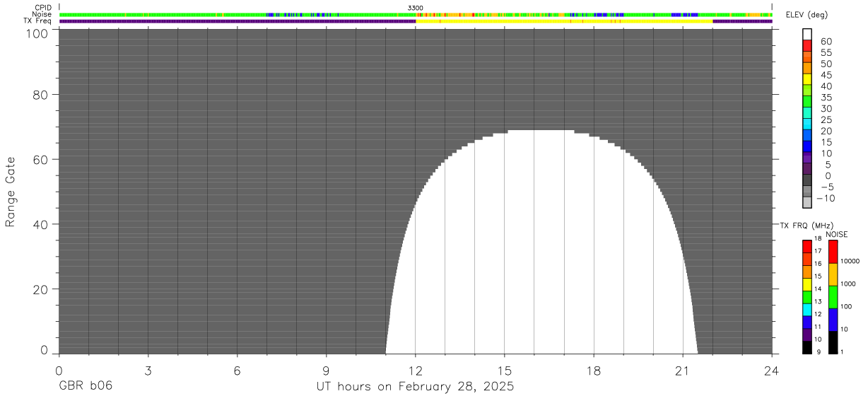Screen dimensions: 868x401
Task: Select the yellow swatch in ELEV colorbar
Action: [x=807, y=79]
